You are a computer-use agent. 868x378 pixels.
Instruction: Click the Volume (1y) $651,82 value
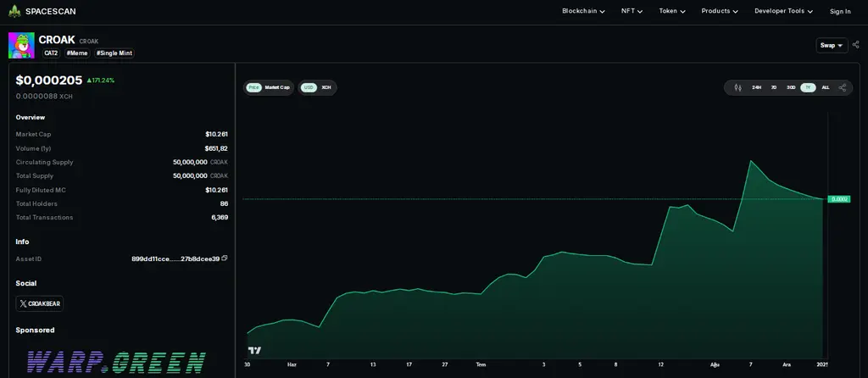pos(216,148)
